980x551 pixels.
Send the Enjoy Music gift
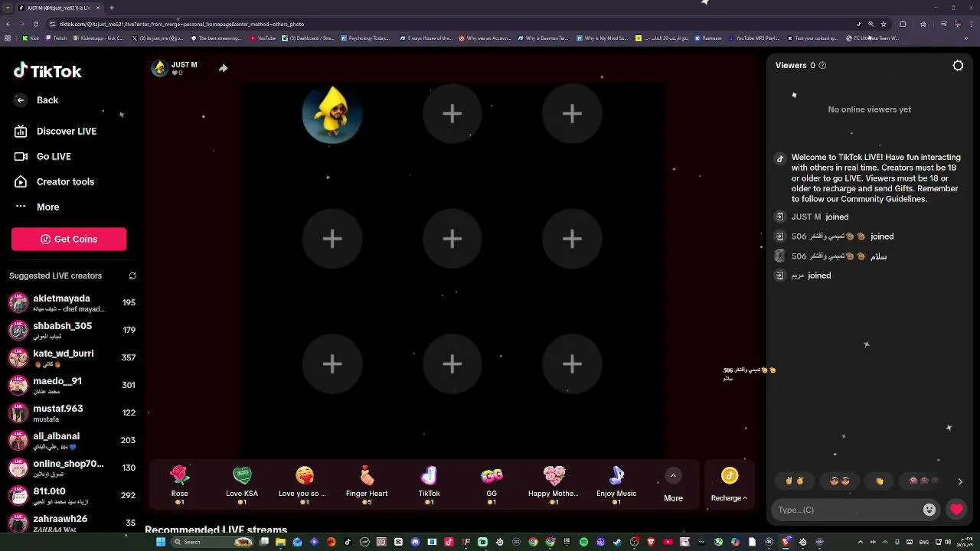tap(616, 484)
